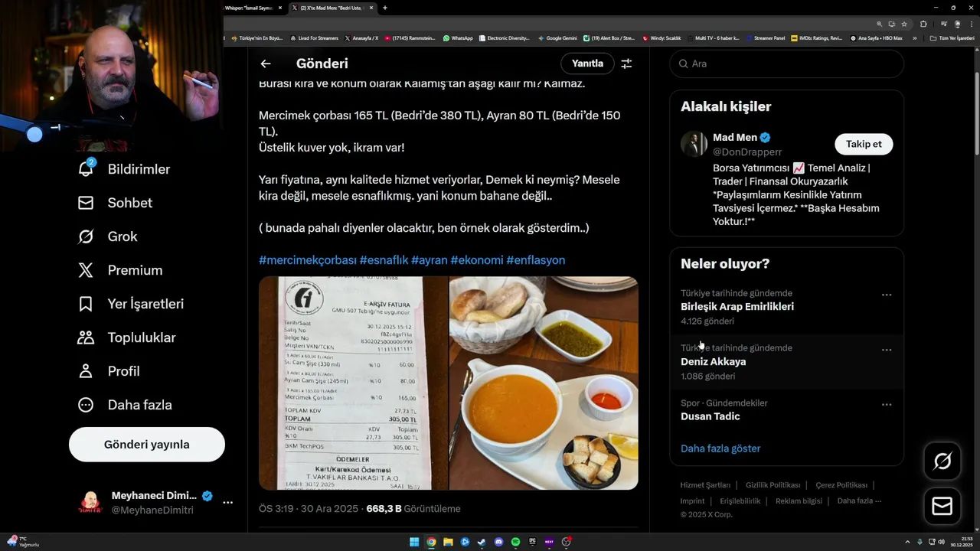Image resolution: width=980 pixels, height=551 pixels.
Task: Open Chrome from the taskbar
Action: point(431,542)
